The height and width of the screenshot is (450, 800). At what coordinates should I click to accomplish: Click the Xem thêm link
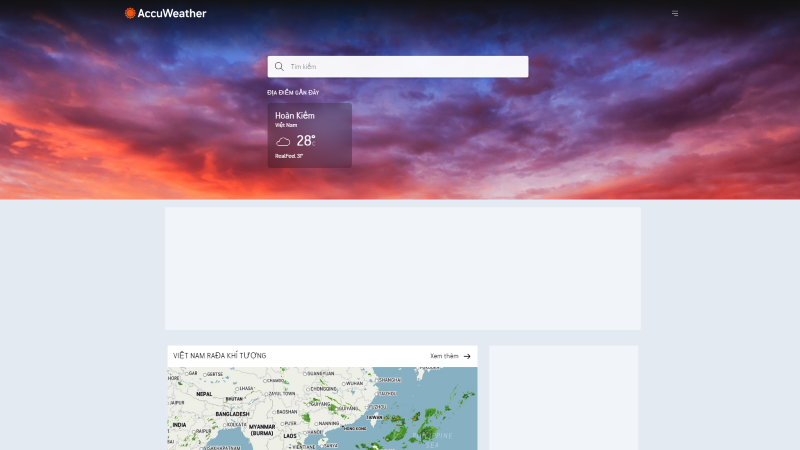pos(444,356)
